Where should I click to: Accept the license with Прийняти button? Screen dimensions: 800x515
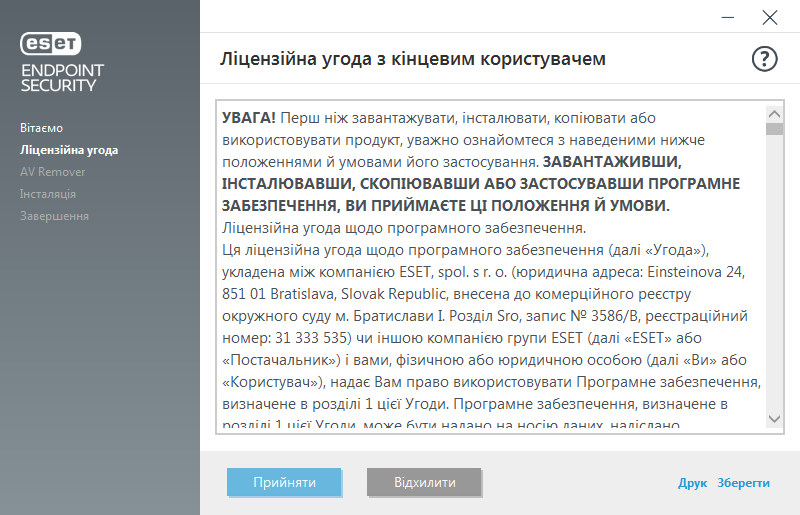284,482
